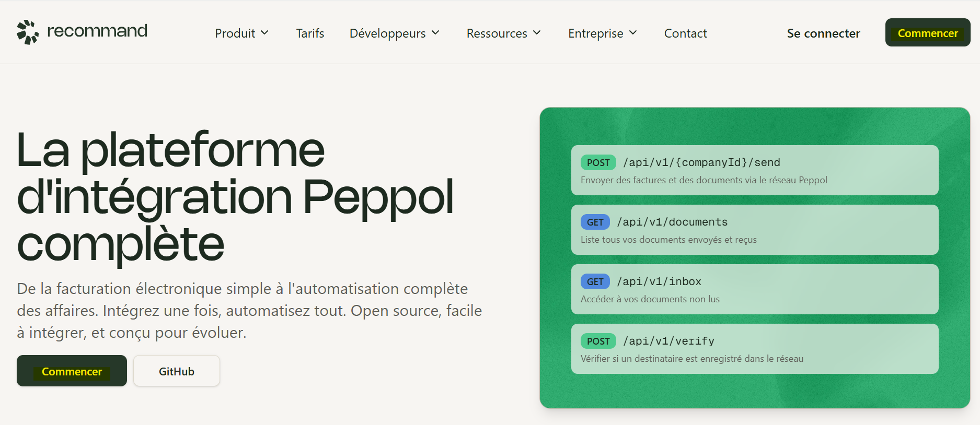Image resolution: width=980 pixels, height=425 pixels.
Task: Open the Tarifs page
Action: (x=310, y=33)
